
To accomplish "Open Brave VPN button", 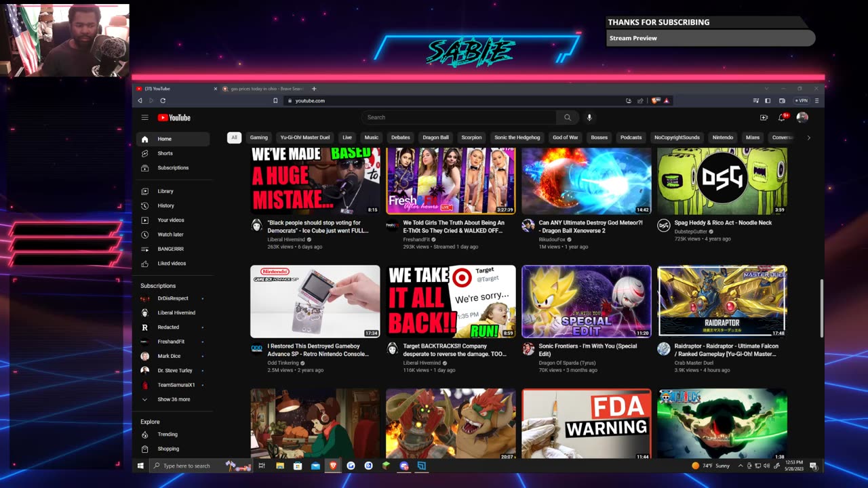I will 802,100.
